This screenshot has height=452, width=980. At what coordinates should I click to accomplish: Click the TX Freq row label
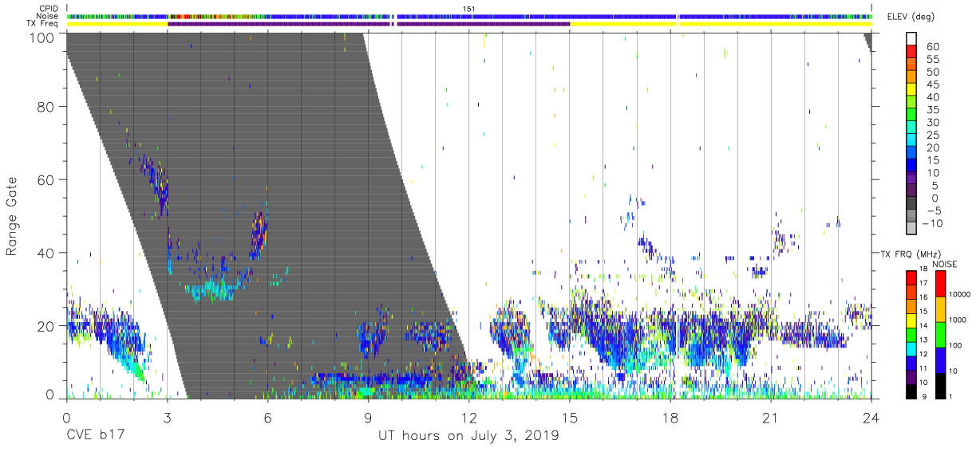[x=42, y=24]
